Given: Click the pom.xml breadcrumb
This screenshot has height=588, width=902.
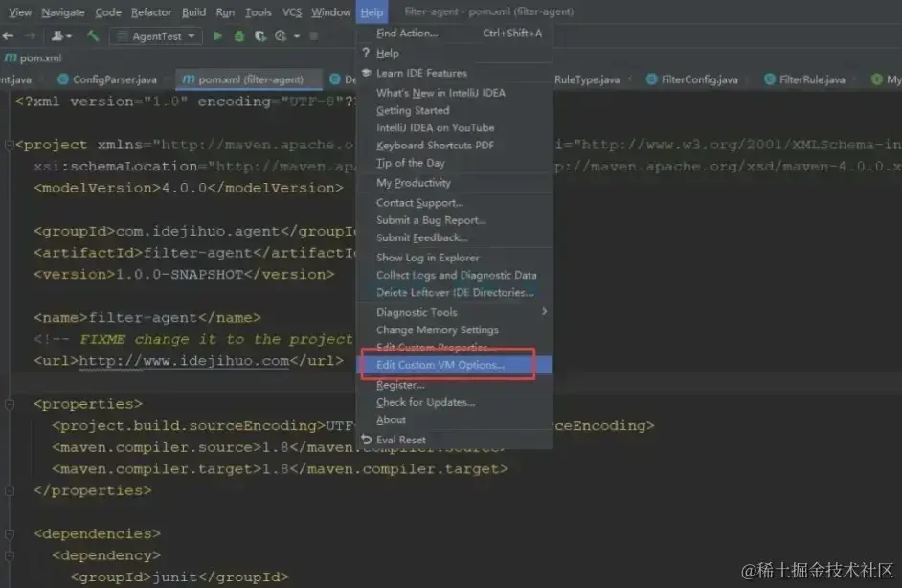Looking at the screenshot, I should pyautogui.click(x=34, y=58).
